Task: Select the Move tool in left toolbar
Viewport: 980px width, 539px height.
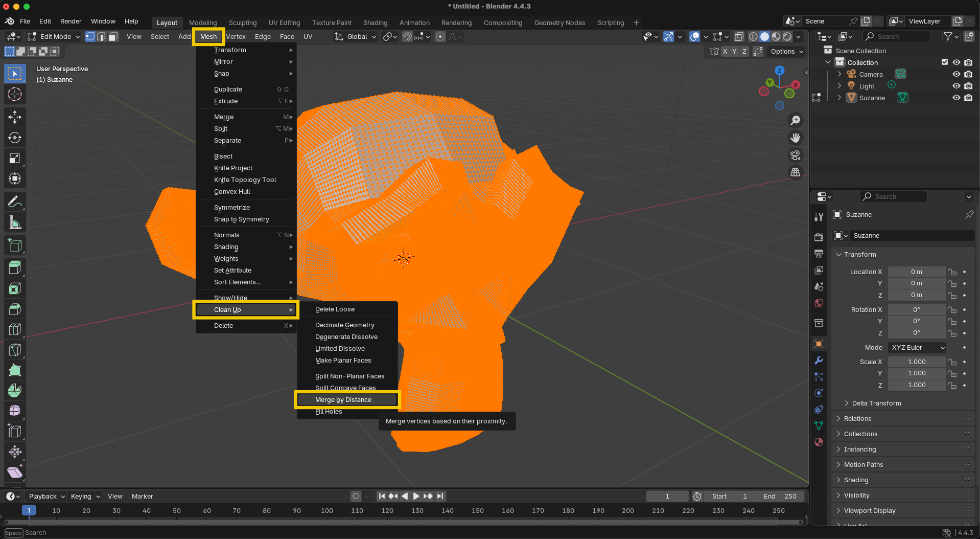Action: 15,117
